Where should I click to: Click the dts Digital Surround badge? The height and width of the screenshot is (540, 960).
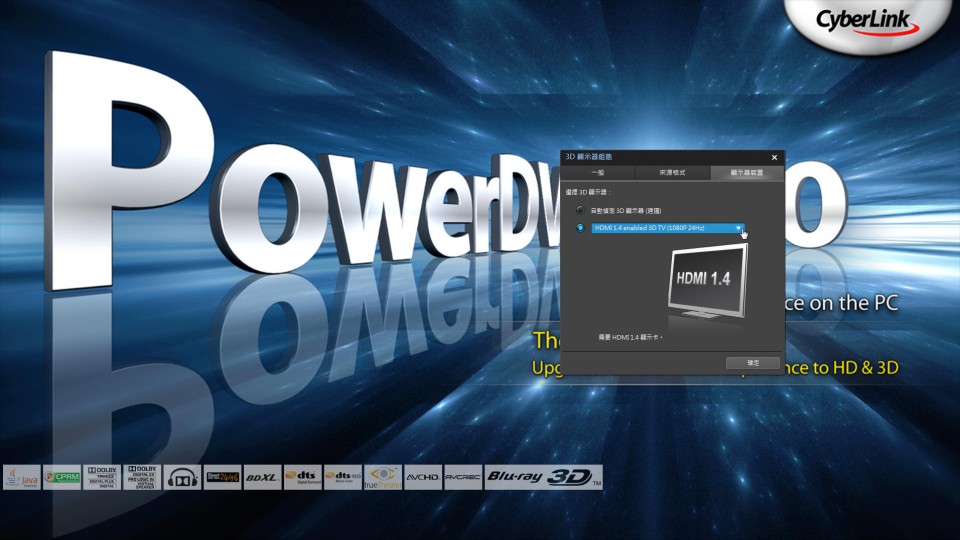click(302, 477)
